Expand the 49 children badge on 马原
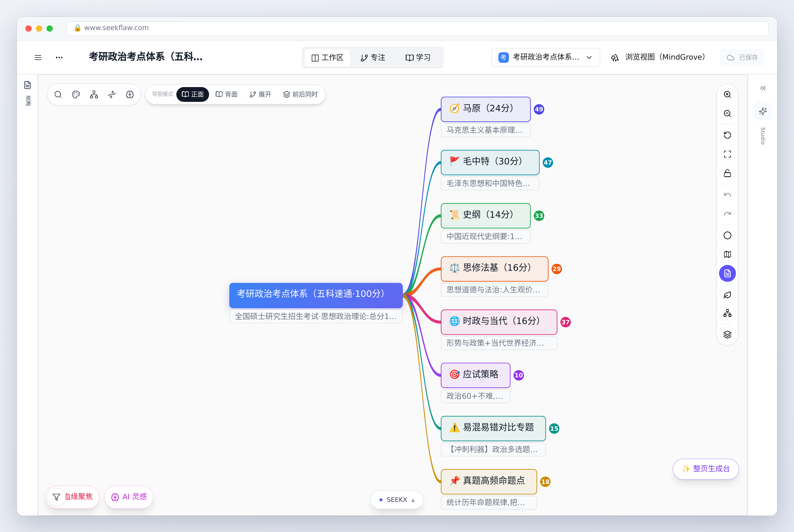 tap(539, 109)
